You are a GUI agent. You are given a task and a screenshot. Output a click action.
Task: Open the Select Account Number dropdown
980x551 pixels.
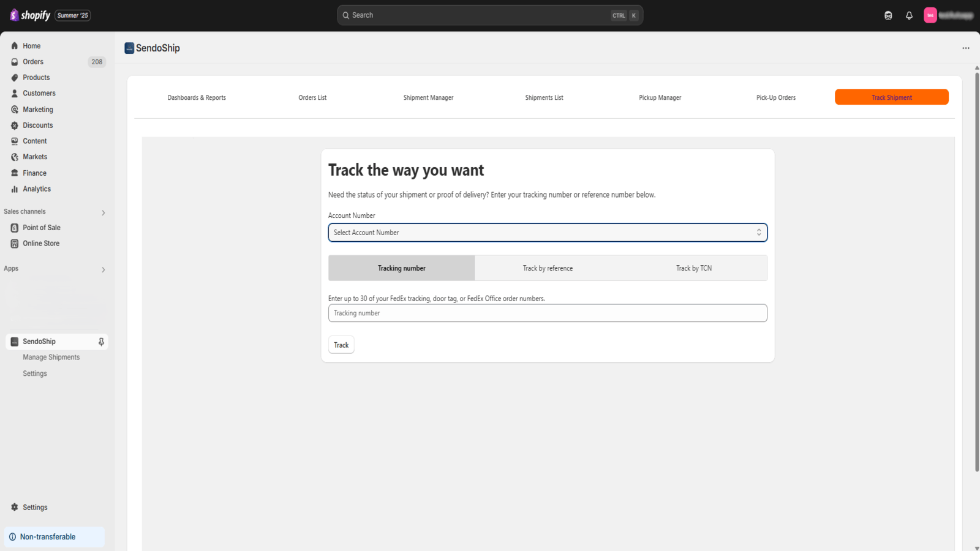point(548,233)
